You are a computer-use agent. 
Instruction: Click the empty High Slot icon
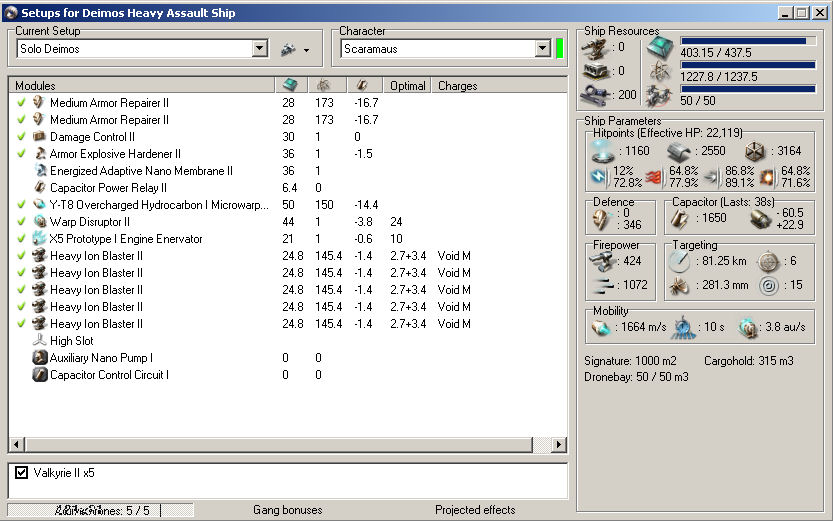point(40,341)
